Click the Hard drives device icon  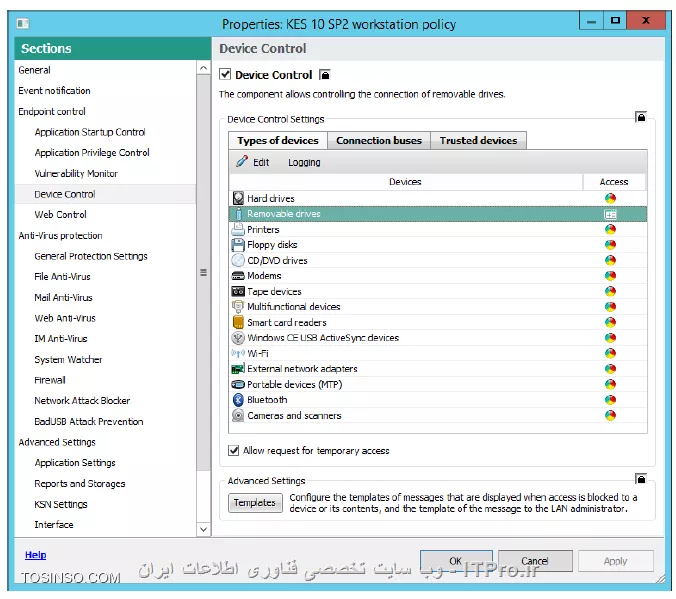(238, 198)
